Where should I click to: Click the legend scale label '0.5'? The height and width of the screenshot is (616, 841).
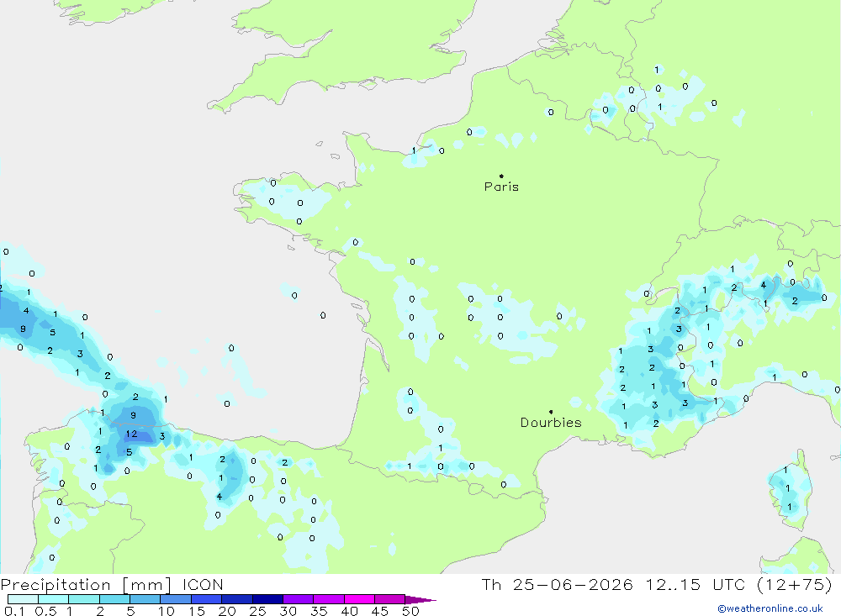point(45,611)
